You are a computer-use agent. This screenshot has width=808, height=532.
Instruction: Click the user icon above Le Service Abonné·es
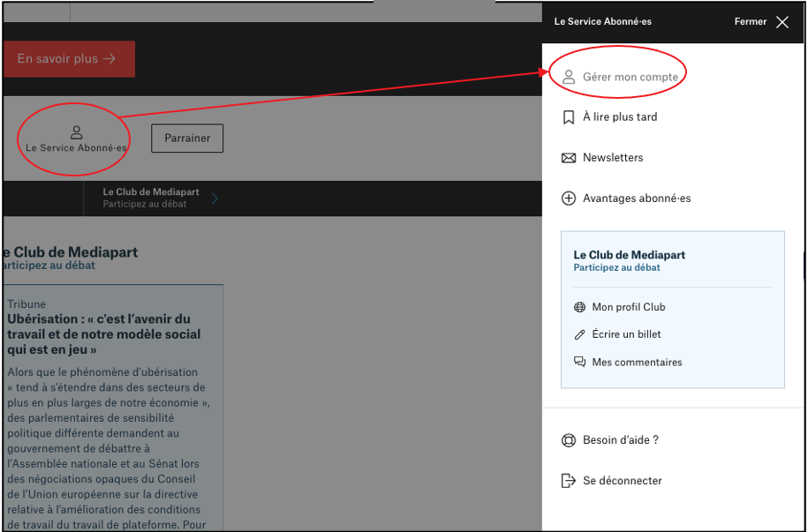coord(76,132)
